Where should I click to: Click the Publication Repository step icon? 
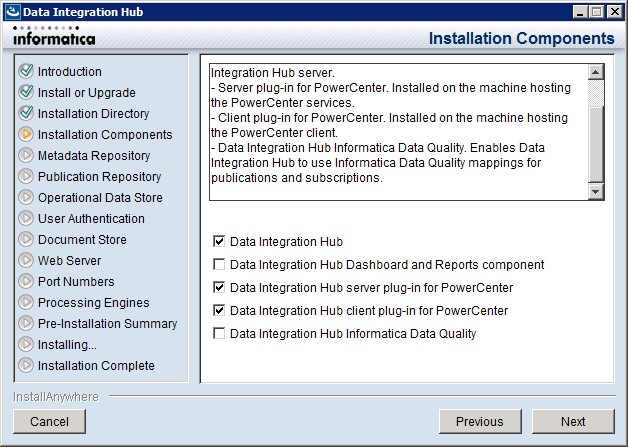[26, 176]
